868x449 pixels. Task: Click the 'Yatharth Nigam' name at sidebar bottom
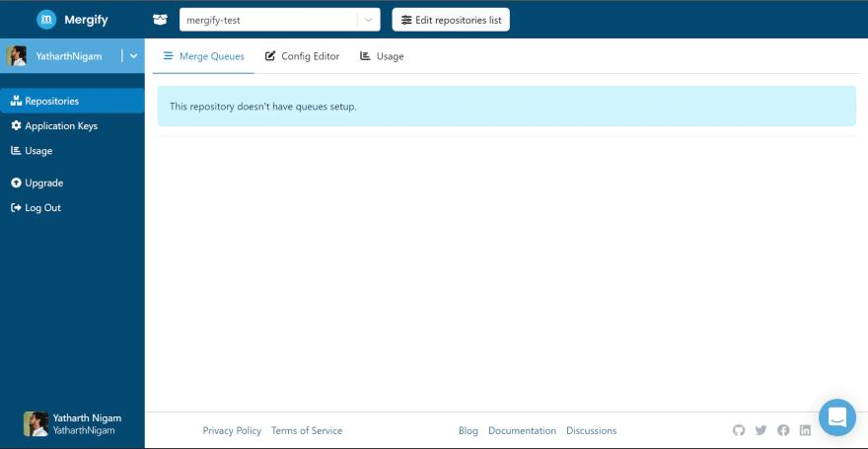point(87,418)
